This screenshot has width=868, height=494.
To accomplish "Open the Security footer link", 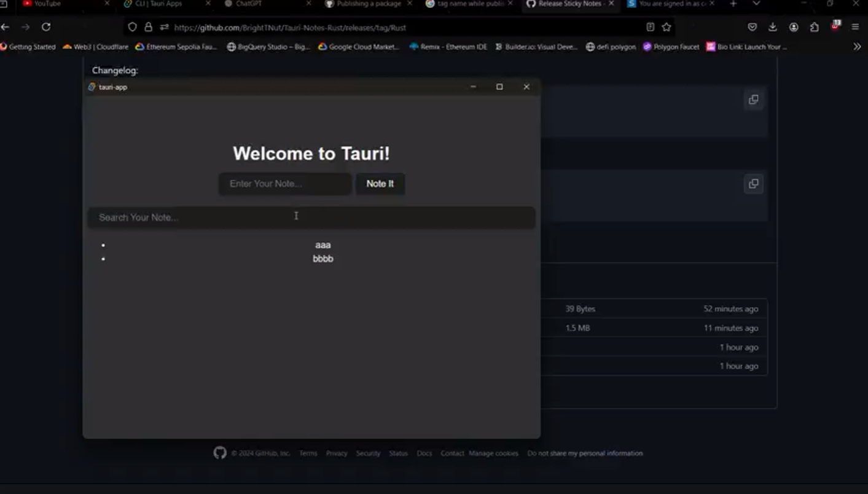I will click(368, 453).
